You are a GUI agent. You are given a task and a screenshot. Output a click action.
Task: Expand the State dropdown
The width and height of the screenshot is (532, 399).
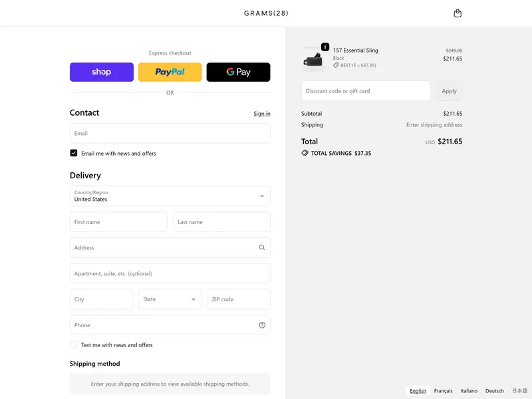[170, 299]
